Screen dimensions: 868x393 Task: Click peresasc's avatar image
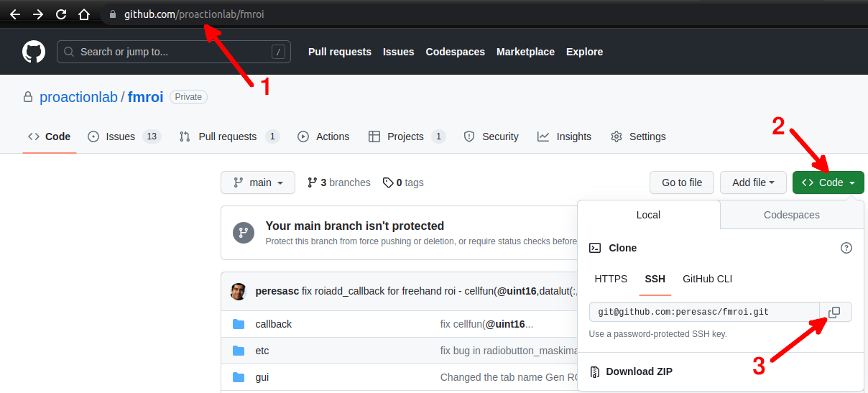coord(238,292)
